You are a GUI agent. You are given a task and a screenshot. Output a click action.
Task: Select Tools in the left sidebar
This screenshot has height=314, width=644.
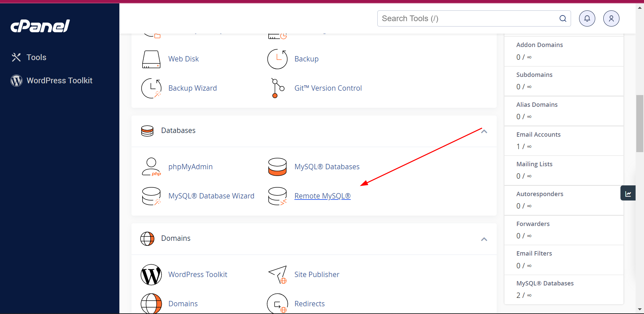click(x=36, y=57)
